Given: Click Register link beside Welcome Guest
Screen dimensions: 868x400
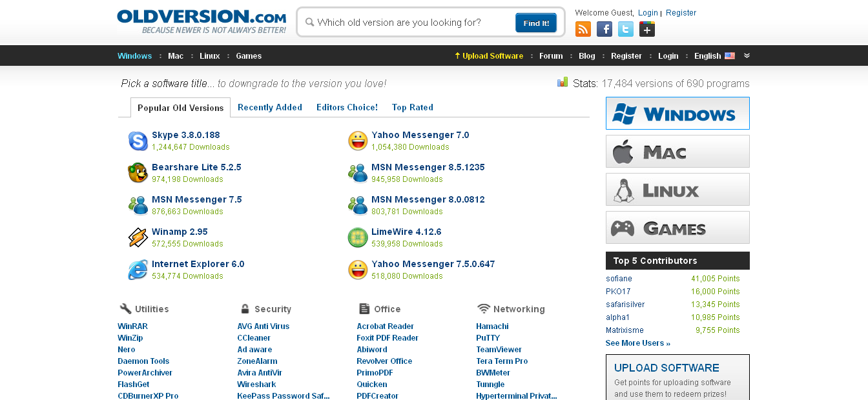Looking at the screenshot, I should pyautogui.click(x=681, y=13).
